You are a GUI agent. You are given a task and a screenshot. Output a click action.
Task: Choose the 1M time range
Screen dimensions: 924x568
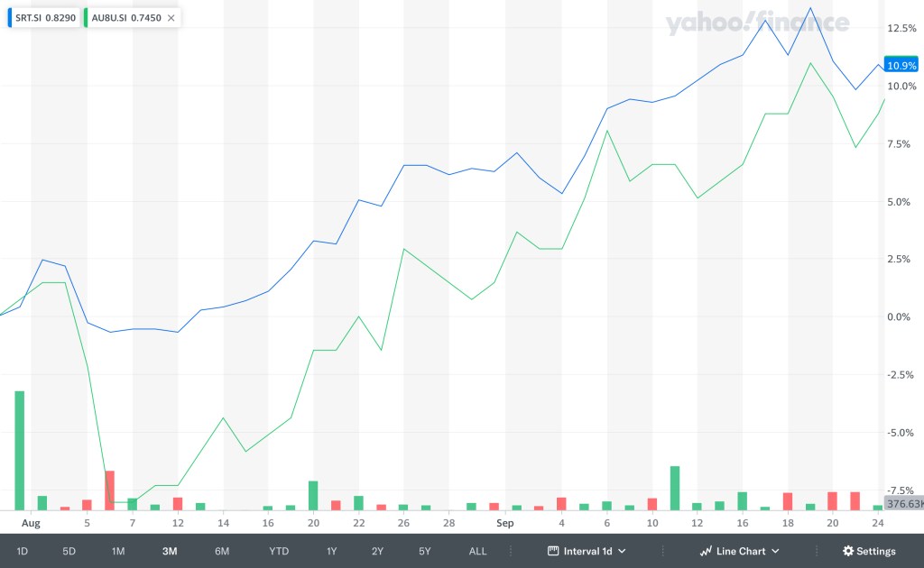coord(118,551)
